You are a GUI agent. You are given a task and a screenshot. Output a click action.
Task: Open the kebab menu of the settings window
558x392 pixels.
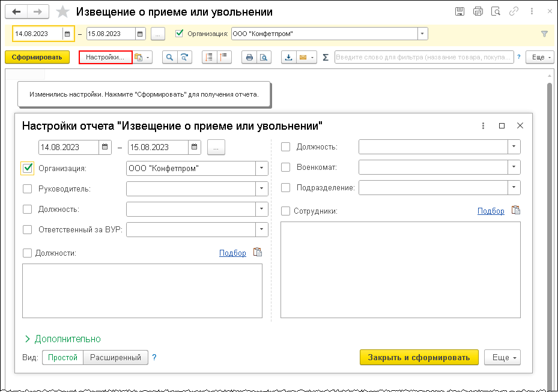click(x=483, y=125)
